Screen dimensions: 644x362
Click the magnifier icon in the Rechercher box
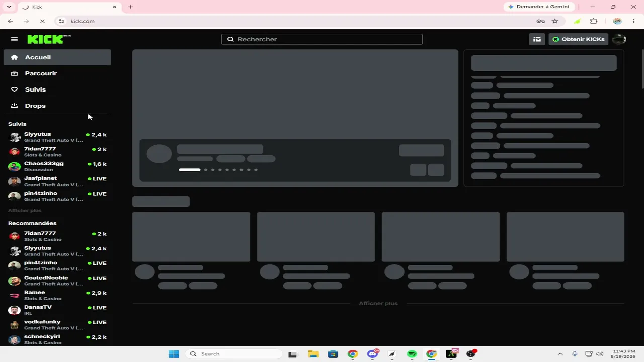230,39
